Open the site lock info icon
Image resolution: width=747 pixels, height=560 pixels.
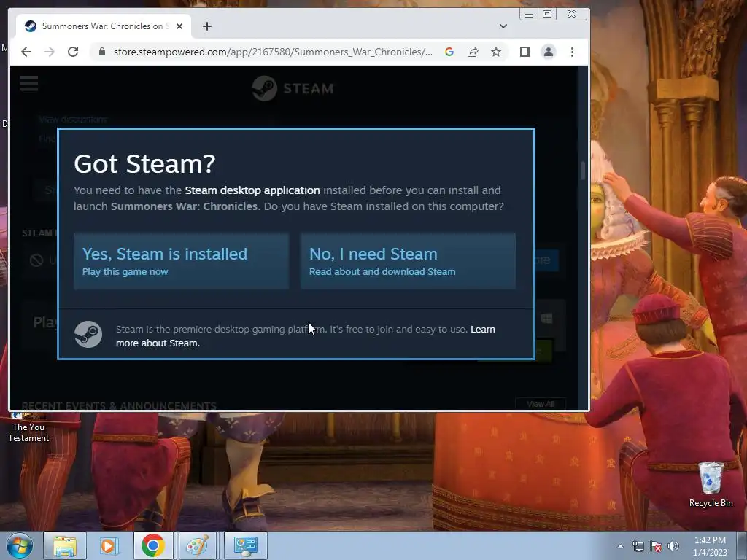(101, 52)
